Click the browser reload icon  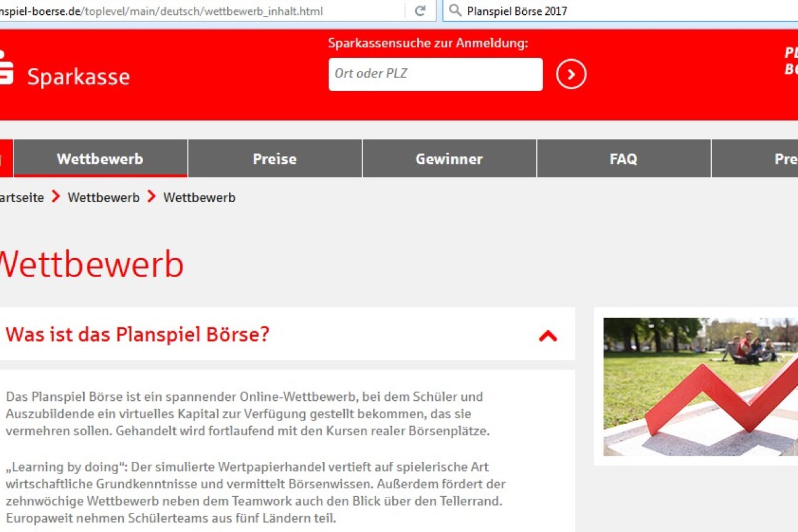[420, 11]
